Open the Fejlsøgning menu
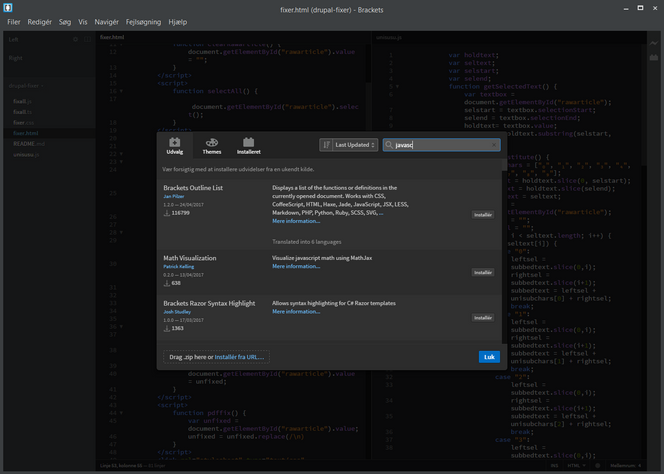 pyautogui.click(x=144, y=22)
